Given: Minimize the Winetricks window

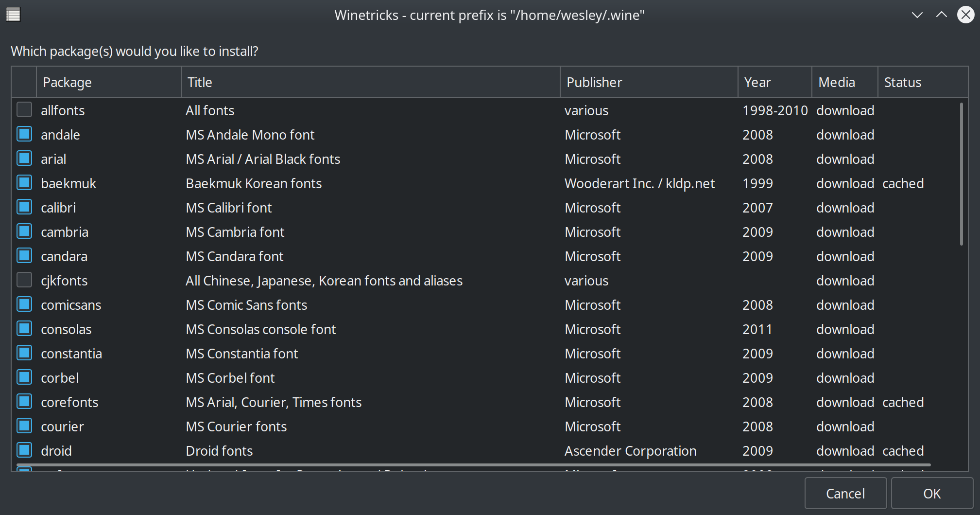Looking at the screenshot, I should click(917, 15).
